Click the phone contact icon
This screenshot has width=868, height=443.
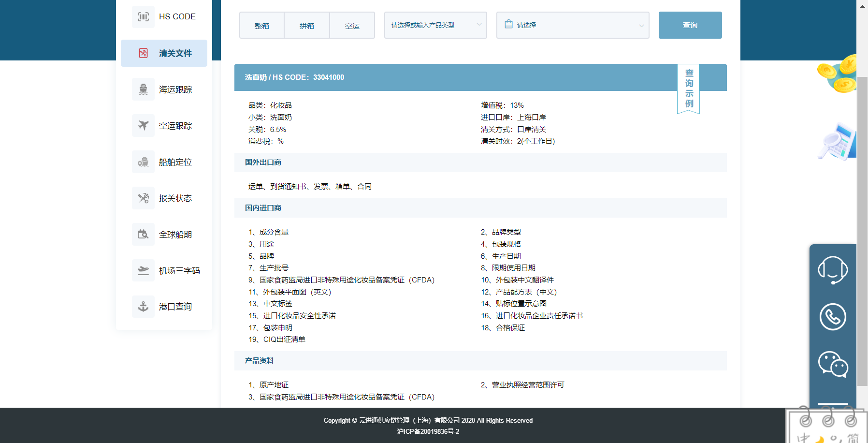point(832,317)
